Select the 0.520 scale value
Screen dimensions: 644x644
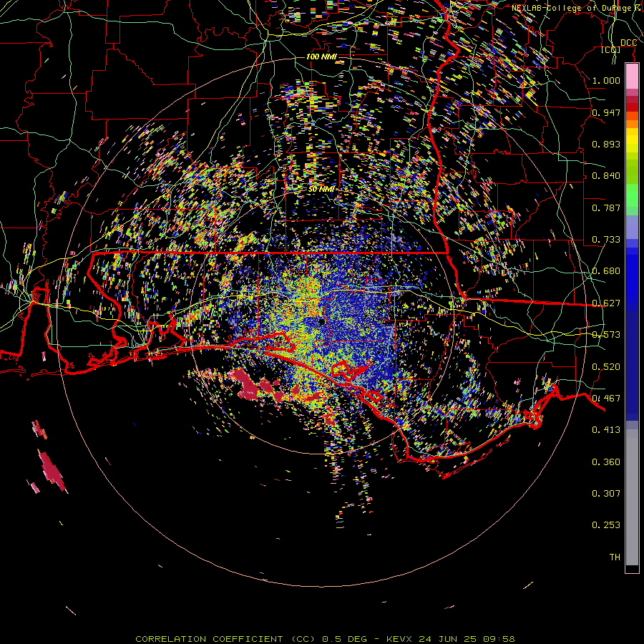(x=606, y=366)
